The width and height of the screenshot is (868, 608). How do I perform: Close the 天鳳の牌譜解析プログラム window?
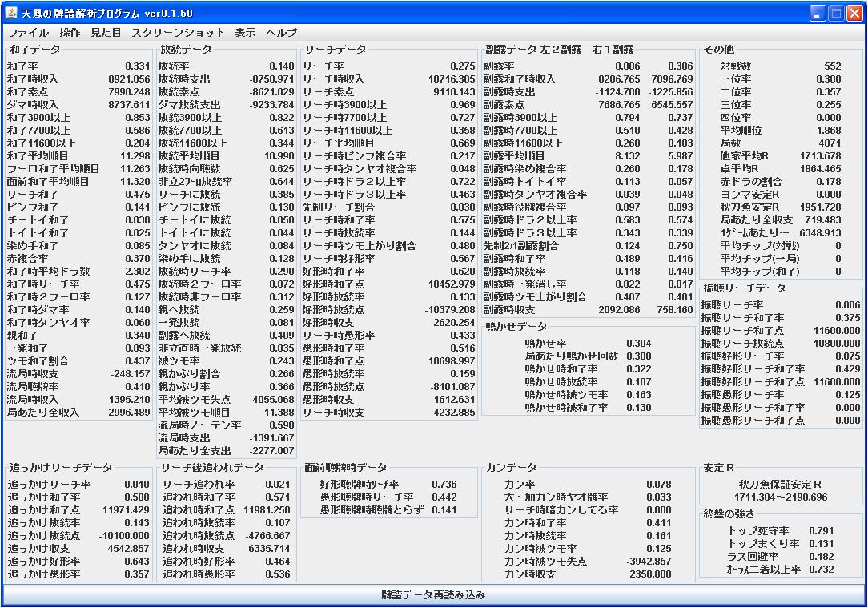click(854, 14)
